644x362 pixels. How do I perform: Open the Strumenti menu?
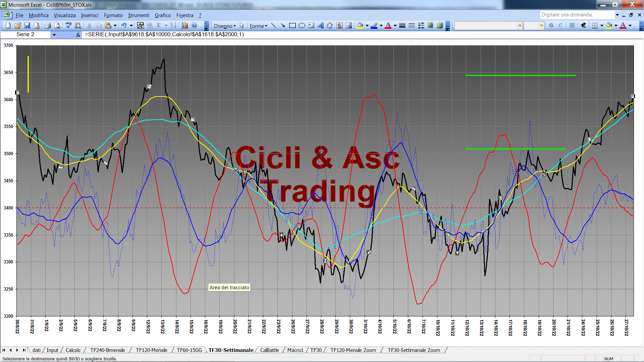tap(139, 15)
